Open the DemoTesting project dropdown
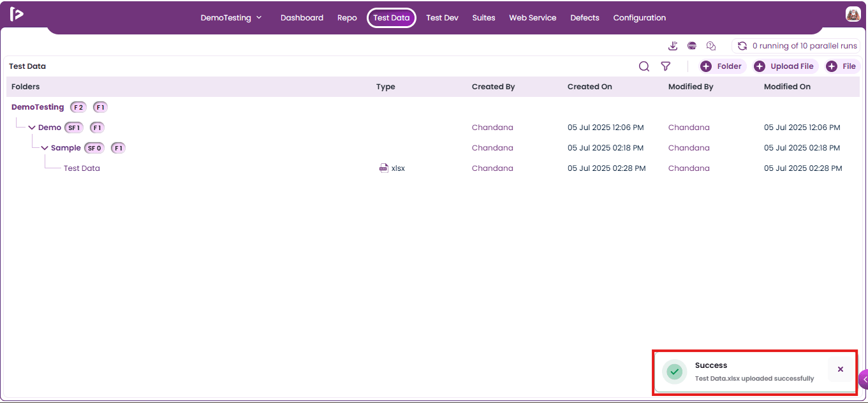This screenshot has width=868, height=403. [231, 18]
